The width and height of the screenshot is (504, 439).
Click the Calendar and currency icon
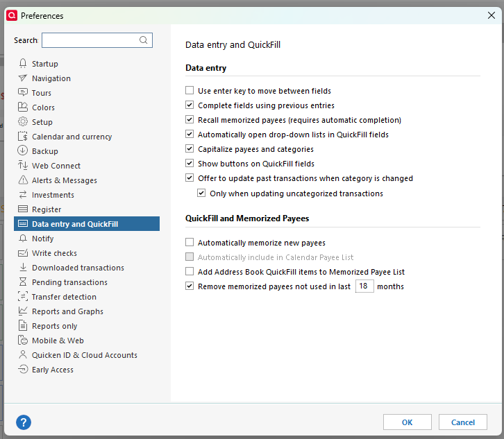23,137
